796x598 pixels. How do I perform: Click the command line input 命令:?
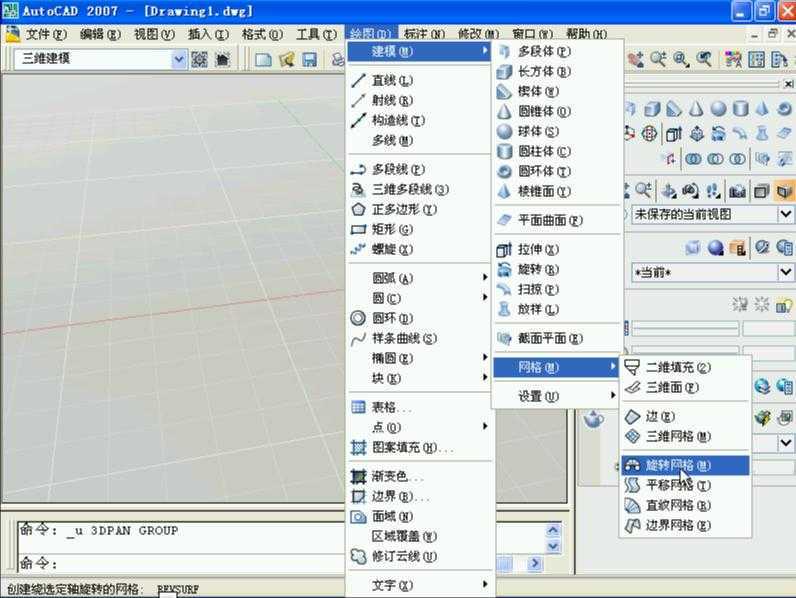[x=181, y=563]
